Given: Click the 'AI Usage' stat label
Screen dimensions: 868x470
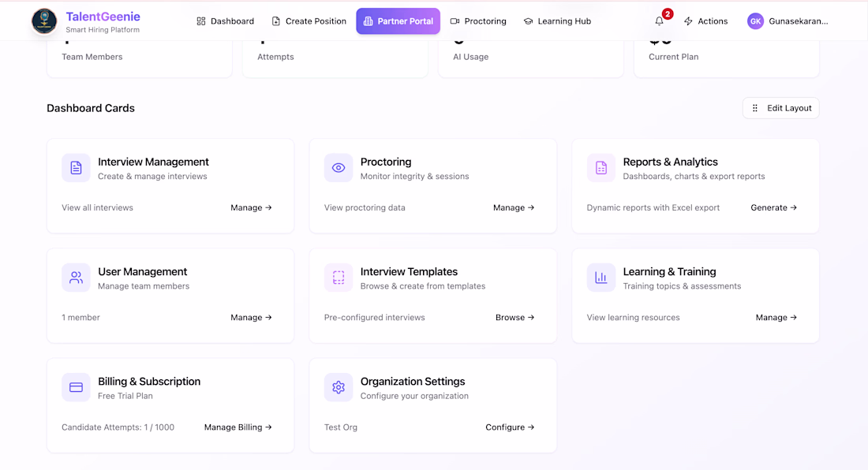Looking at the screenshot, I should 471,57.
